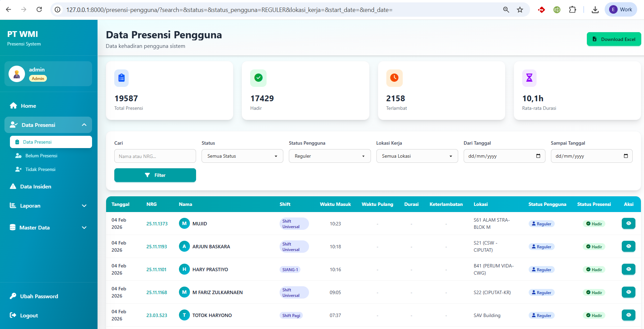Show HARY PRASTIYO's record using eye button
The image size is (644, 329).
(x=628, y=269)
